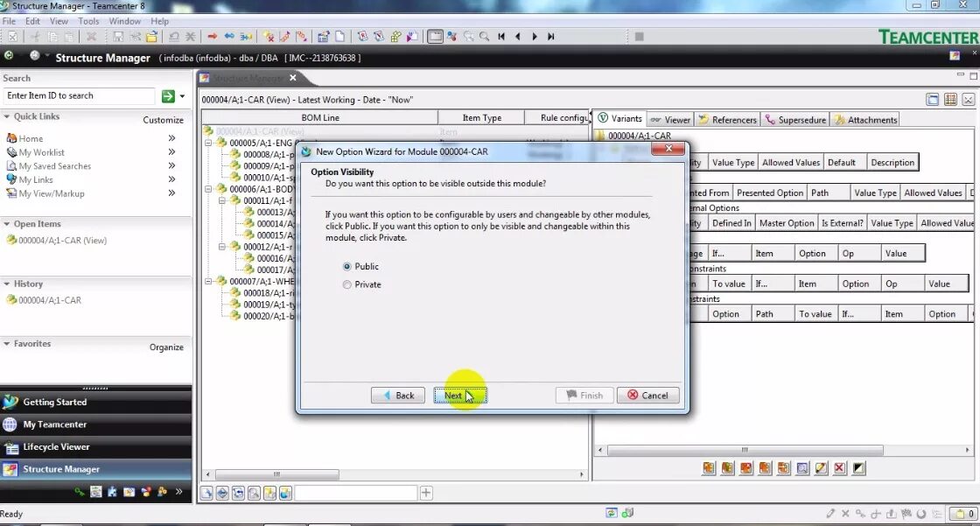Click the Variants panel horizontal scrollbar

745,451
